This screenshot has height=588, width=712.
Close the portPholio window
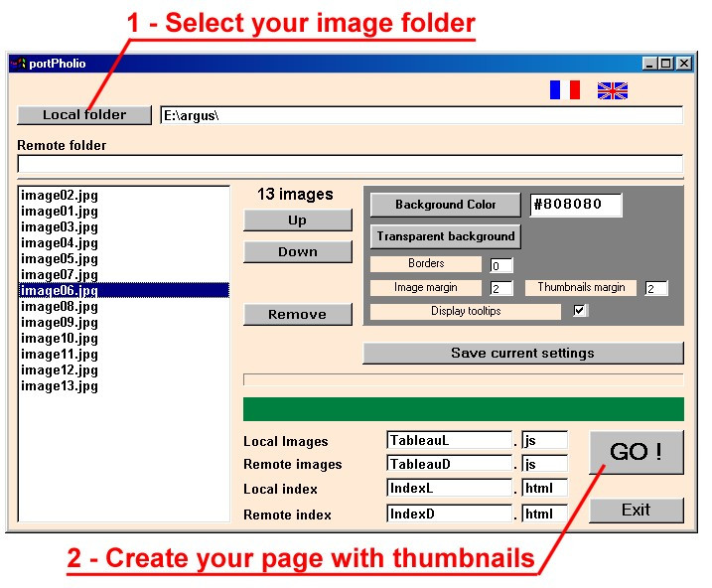pos(684,64)
